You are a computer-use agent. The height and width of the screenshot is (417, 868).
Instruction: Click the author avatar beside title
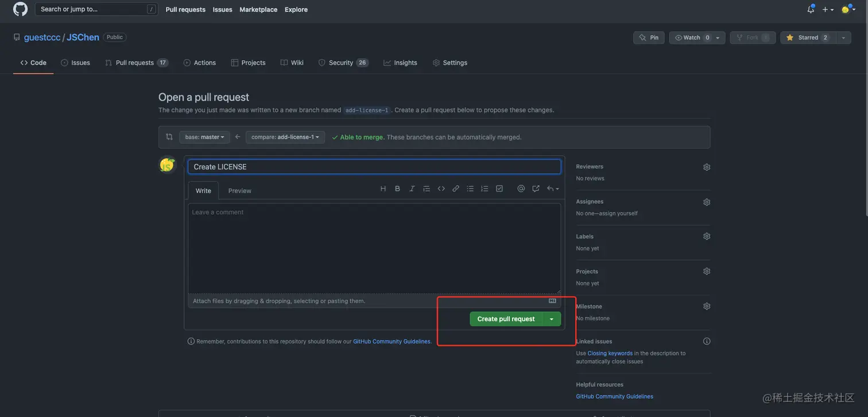(x=167, y=165)
